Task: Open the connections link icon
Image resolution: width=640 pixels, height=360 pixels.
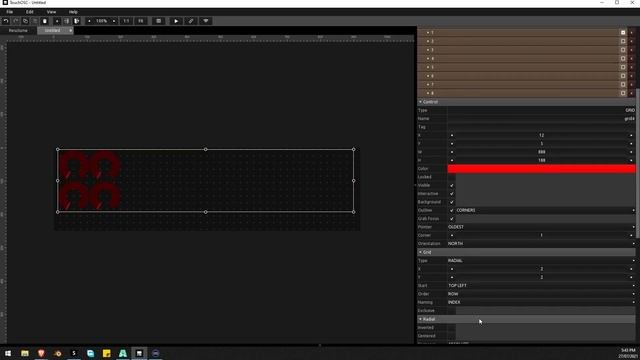Action: pyautogui.click(x=191, y=21)
